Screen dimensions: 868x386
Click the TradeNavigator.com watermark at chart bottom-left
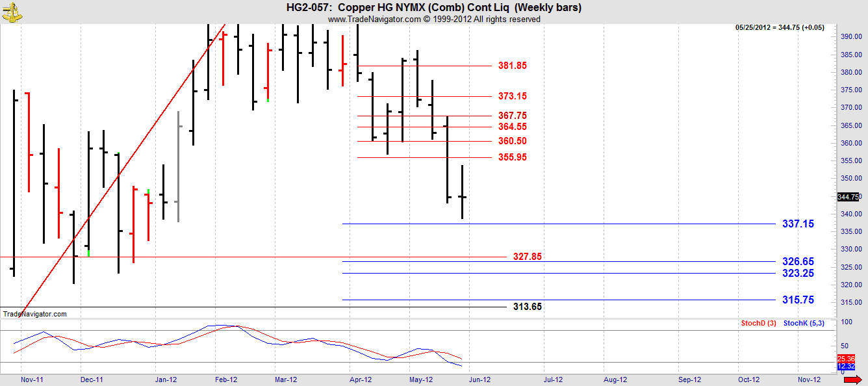click(x=35, y=314)
